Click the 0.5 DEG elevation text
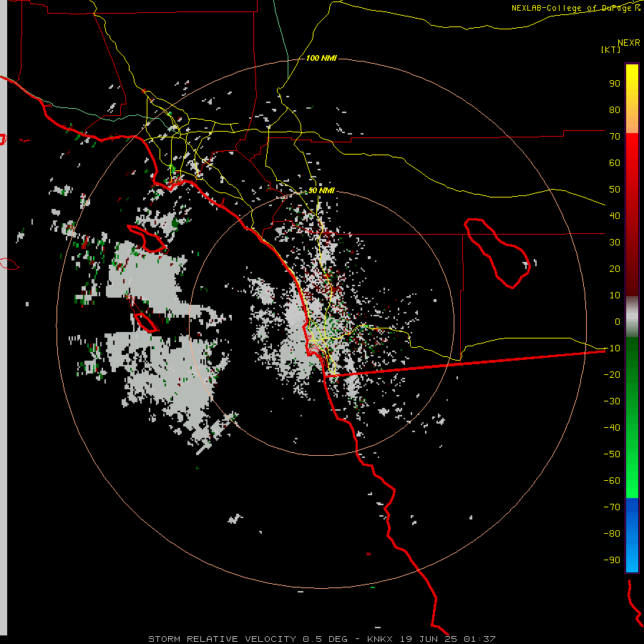This screenshot has width=644, height=644. pos(326,639)
